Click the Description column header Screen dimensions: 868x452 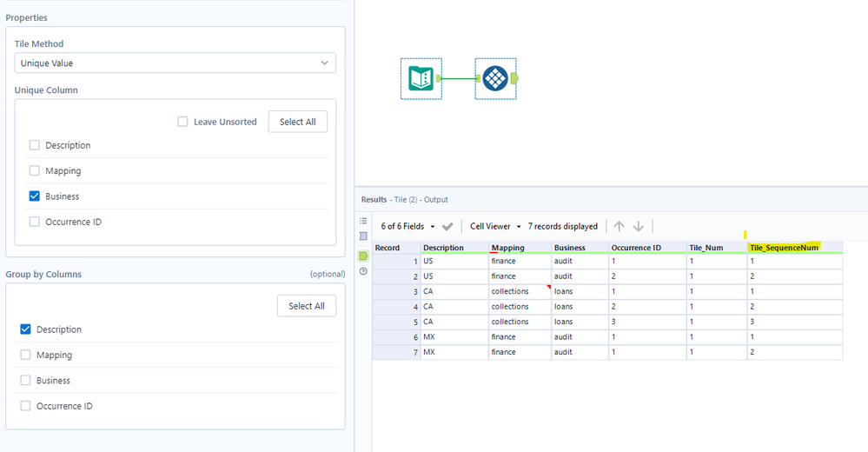coord(454,248)
